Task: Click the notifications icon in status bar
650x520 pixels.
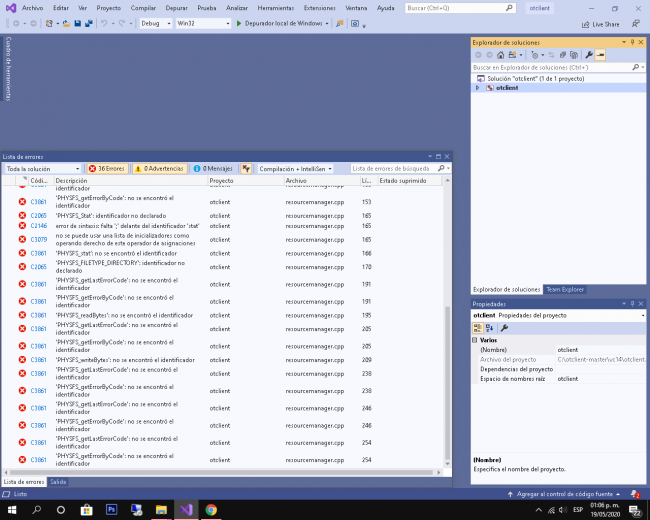Action: coord(635,494)
